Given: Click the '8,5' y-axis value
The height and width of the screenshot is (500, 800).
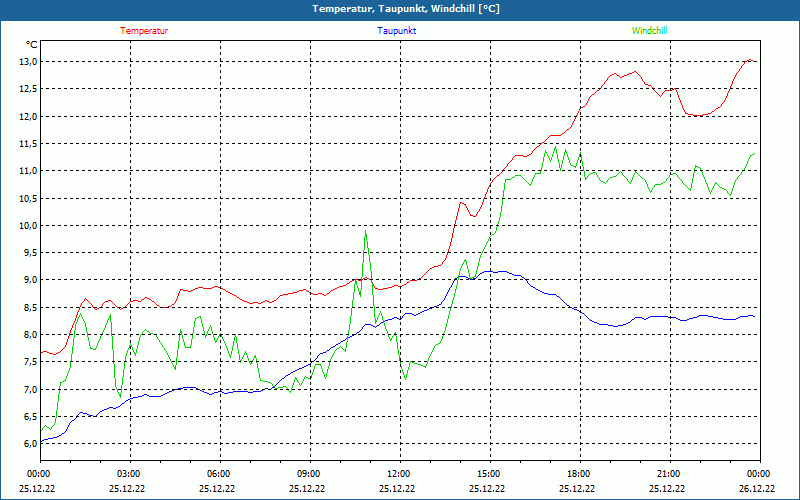Looking at the screenshot, I should coord(30,307).
